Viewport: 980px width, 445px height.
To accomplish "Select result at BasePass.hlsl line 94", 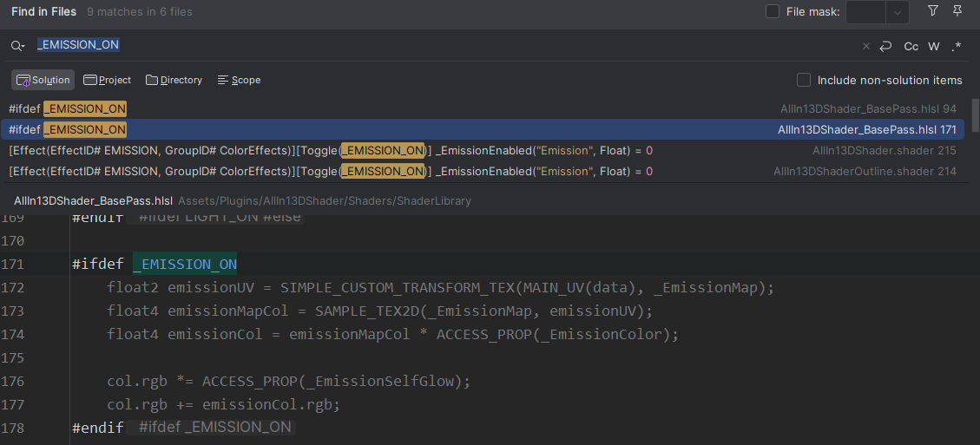I will (483, 108).
